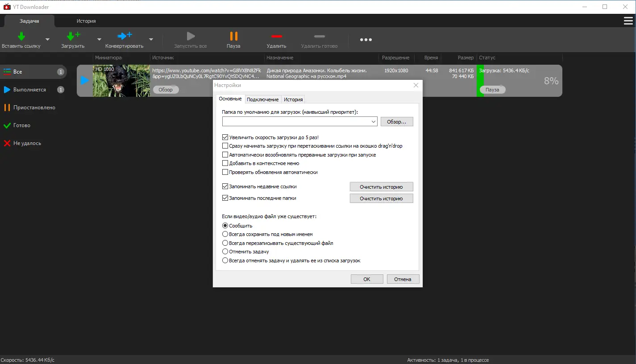
Task: Click the Запустить все play icon
Action: (x=191, y=36)
